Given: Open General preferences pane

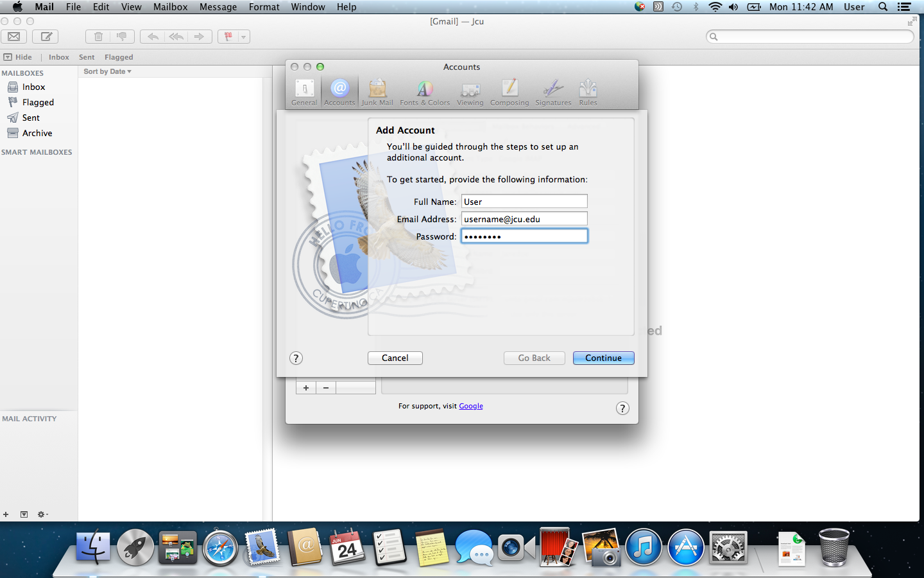Looking at the screenshot, I should 304,92.
